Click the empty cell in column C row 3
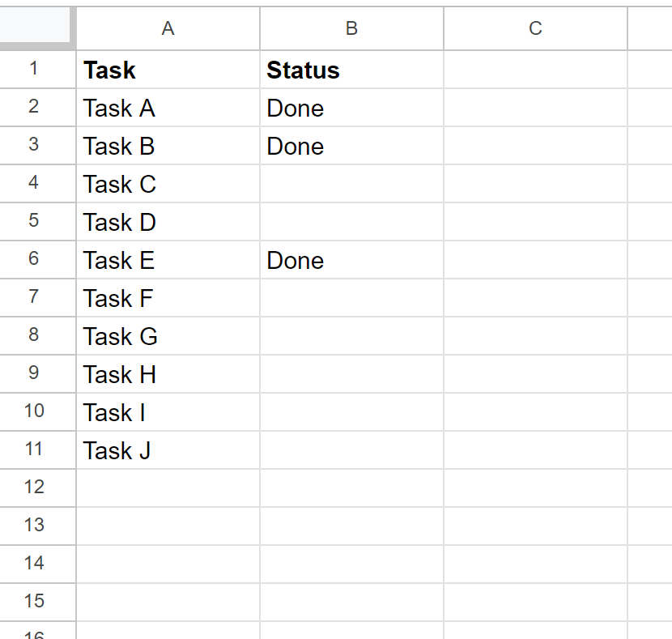Image resolution: width=672 pixels, height=639 pixels. tap(534, 146)
